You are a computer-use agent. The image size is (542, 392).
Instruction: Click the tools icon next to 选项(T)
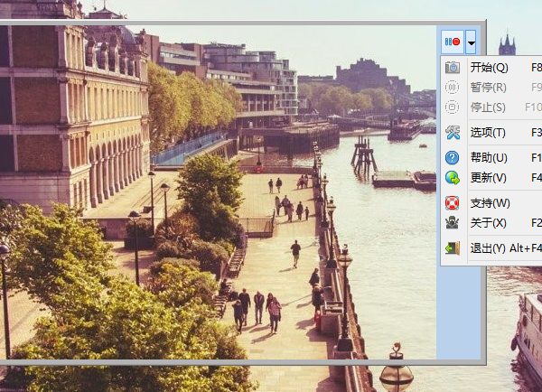(x=453, y=133)
